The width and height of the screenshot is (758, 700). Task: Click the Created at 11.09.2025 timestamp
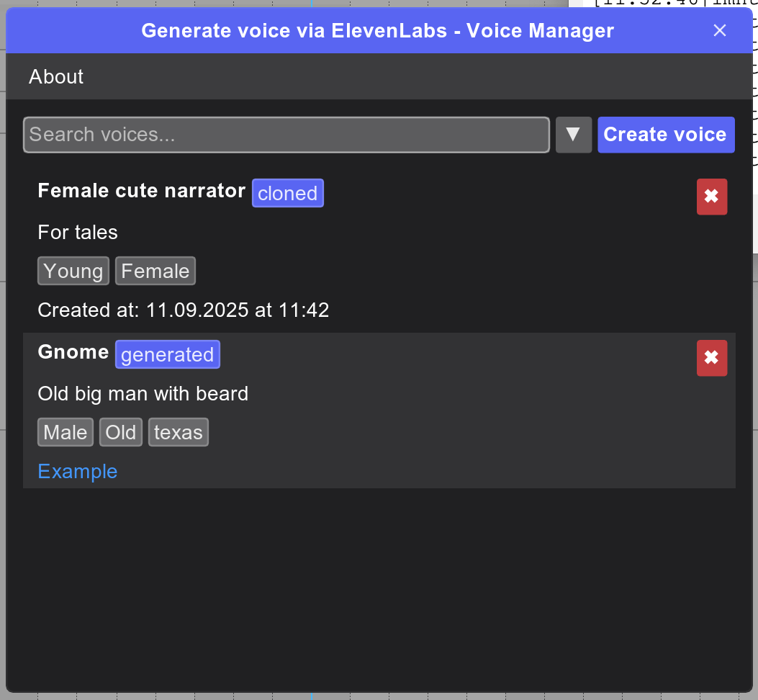184,310
